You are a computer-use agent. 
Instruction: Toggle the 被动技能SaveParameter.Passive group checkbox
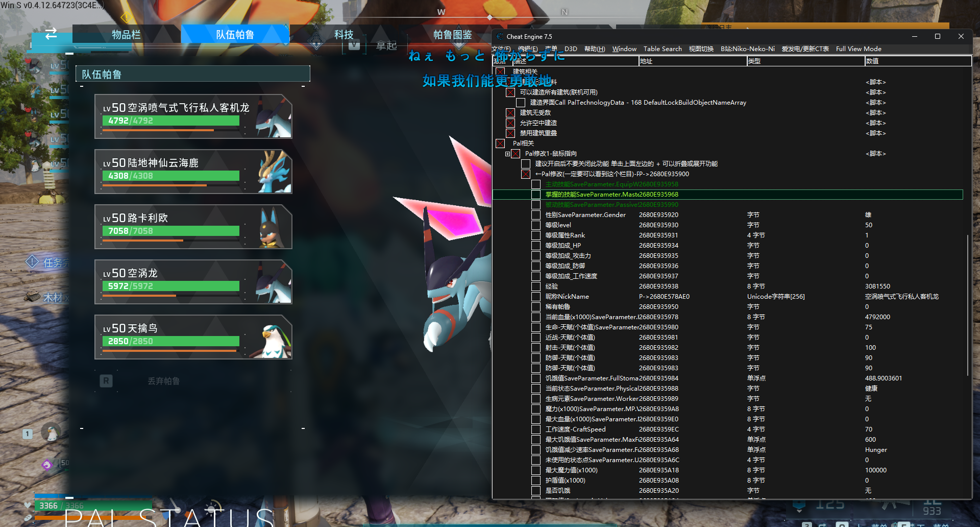click(536, 205)
